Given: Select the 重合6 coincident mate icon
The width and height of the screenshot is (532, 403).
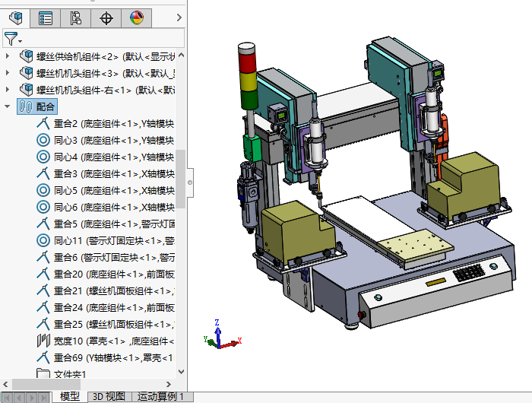Looking at the screenshot, I should [43, 257].
